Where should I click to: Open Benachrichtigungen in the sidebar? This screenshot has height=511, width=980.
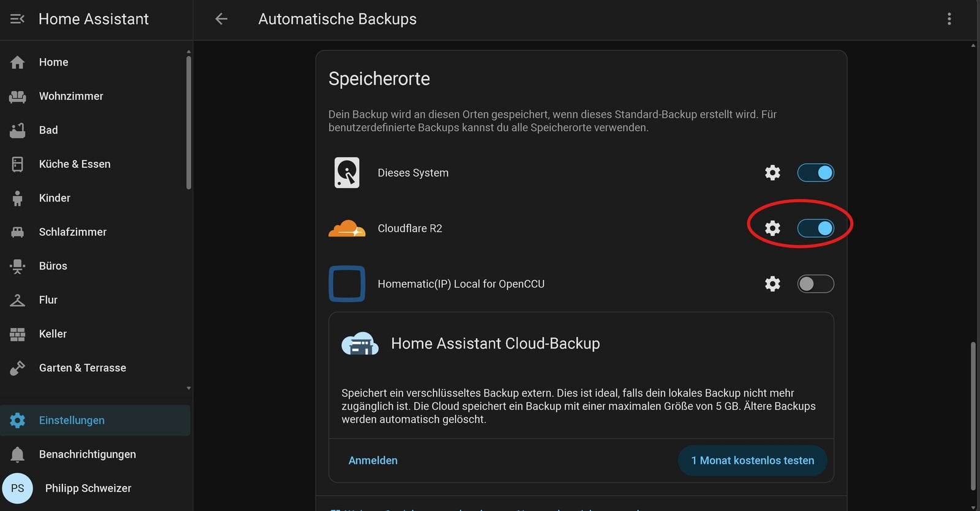[x=96, y=454]
